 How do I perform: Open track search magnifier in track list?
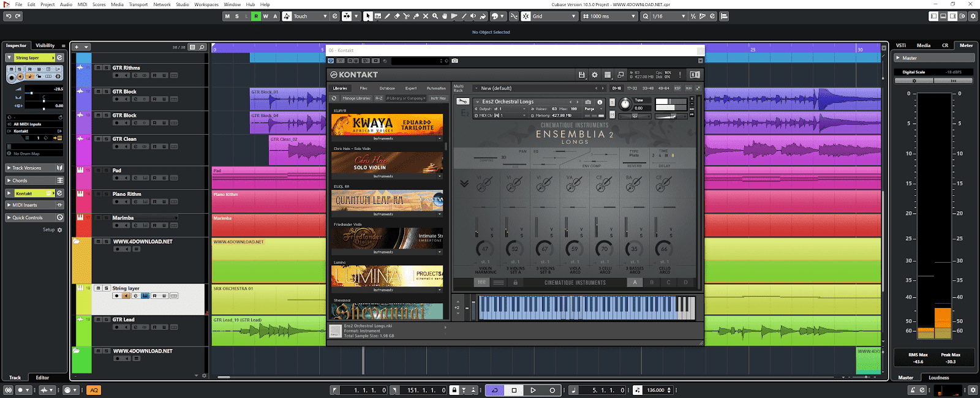point(202,47)
